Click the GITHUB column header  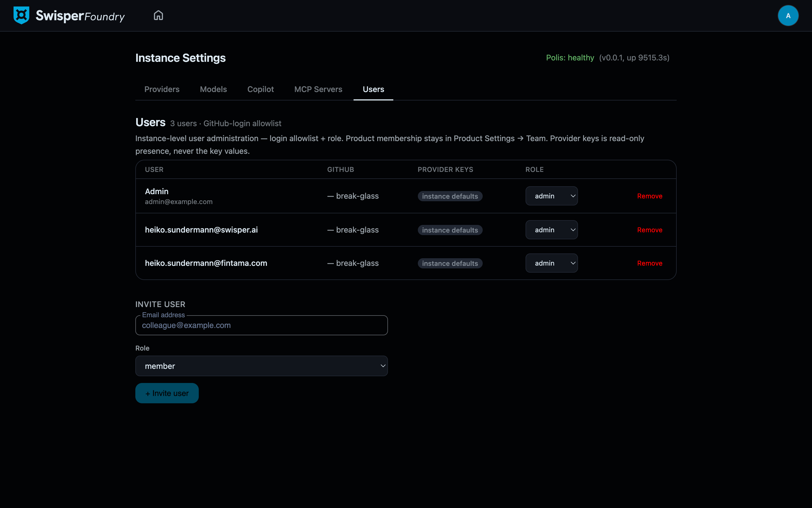click(341, 170)
